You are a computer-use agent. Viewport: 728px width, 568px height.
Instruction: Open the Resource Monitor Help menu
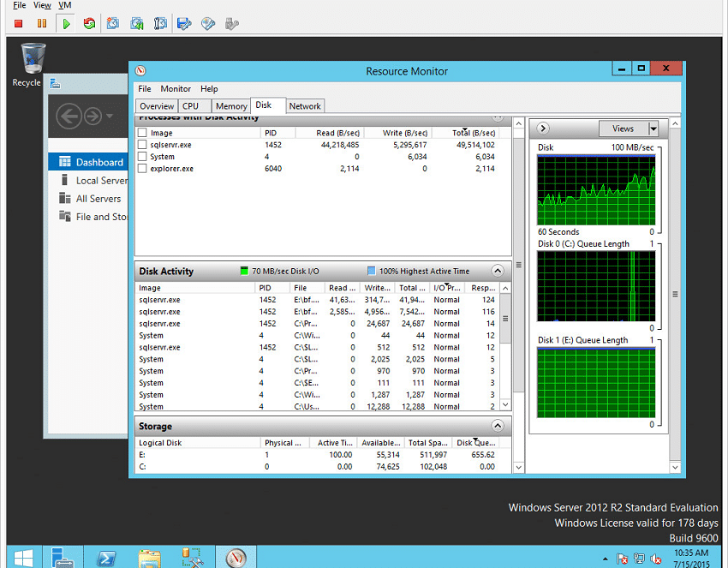[209, 89]
